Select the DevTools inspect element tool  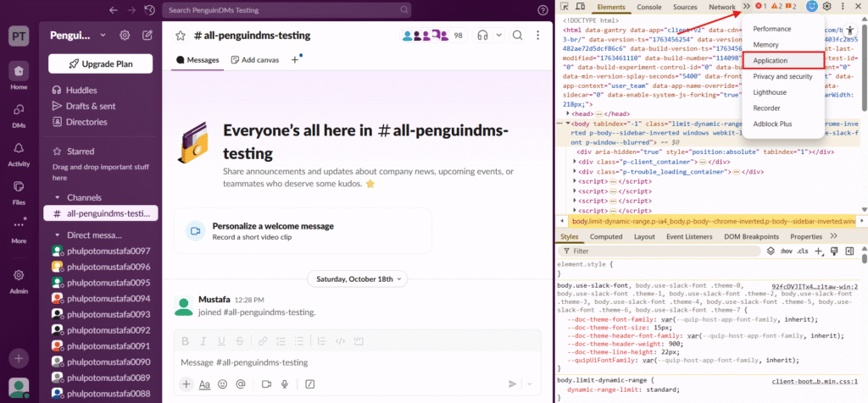(563, 7)
